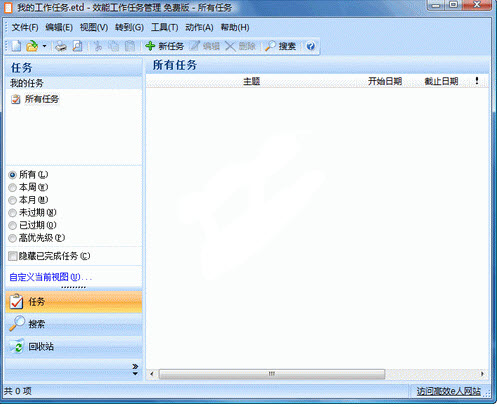Click the small down arrow under chevron

[135, 374]
